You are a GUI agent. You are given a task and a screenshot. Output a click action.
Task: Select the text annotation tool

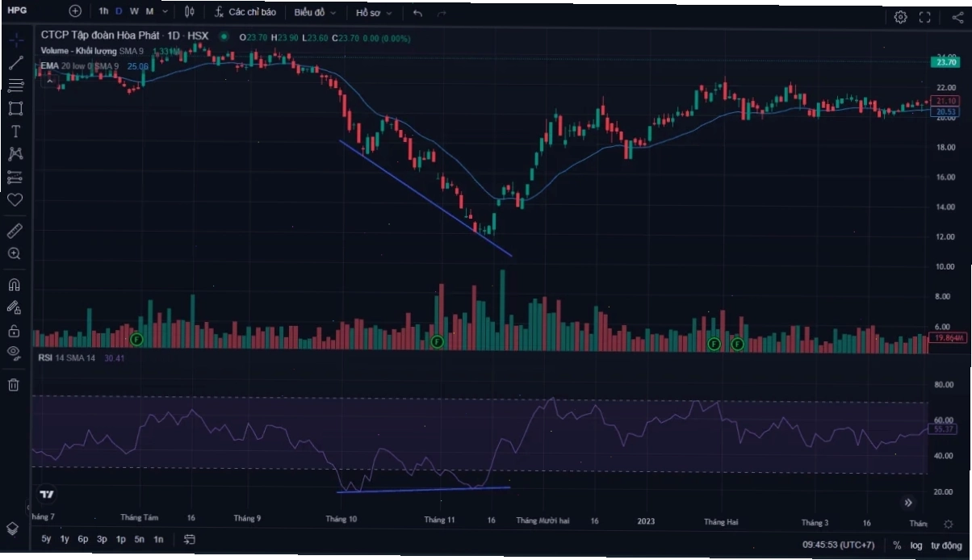tap(15, 131)
